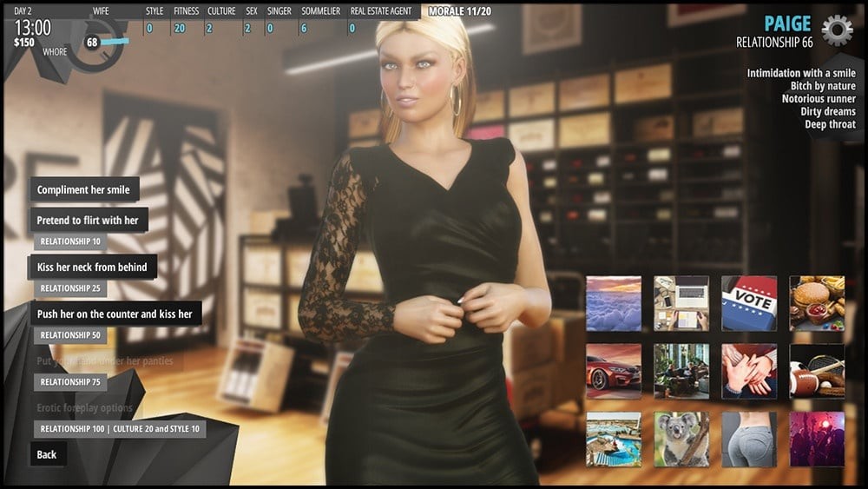The width and height of the screenshot is (868, 489).
Task: Click the Notorious runner trait
Action: (x=818, y=99)
